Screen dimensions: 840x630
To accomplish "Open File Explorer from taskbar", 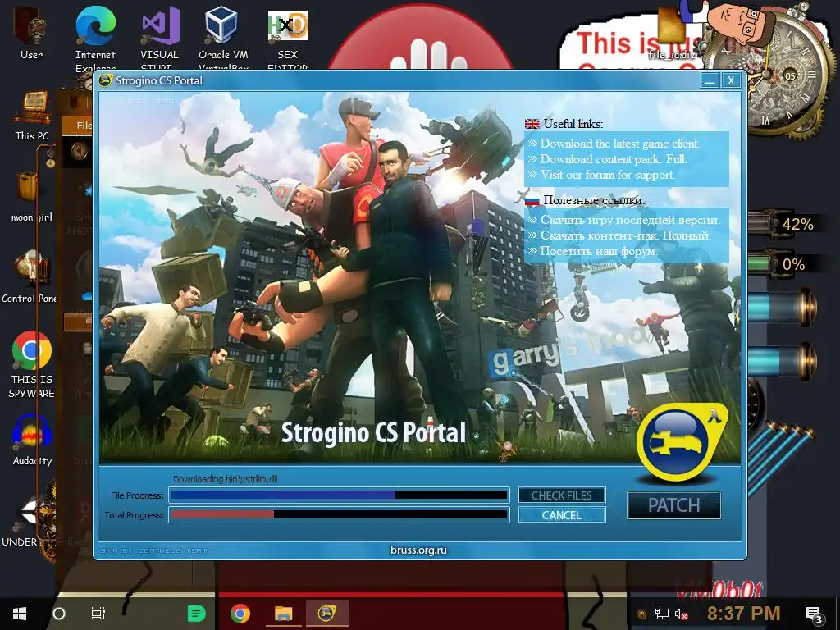I will (x=283, y=614).
